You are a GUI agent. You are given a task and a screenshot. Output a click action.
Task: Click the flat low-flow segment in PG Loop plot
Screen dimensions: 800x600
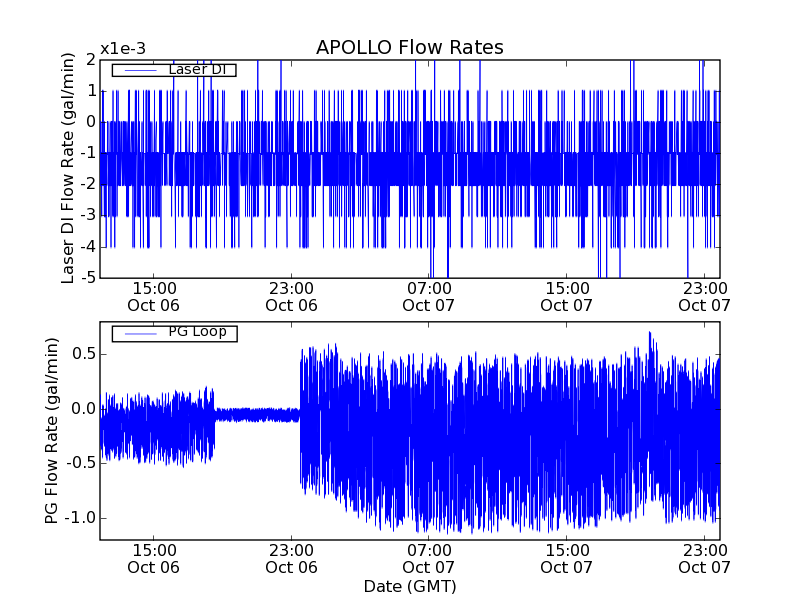click(257, 414)
